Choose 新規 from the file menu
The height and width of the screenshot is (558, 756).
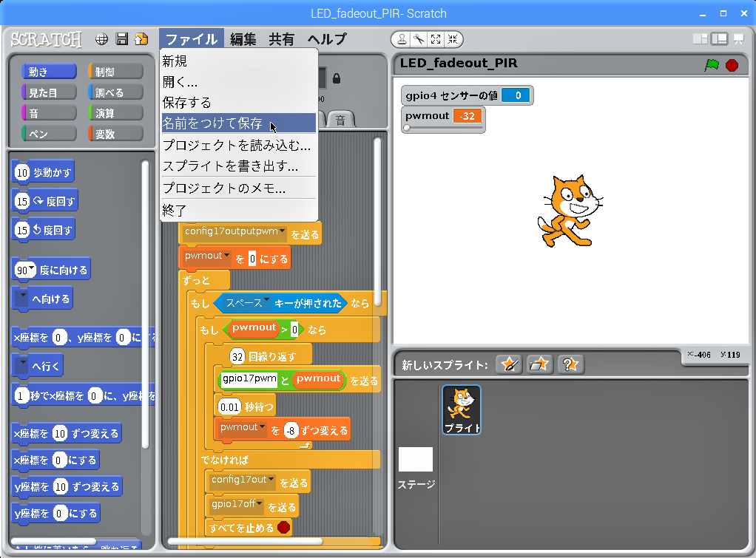point(239,61)
